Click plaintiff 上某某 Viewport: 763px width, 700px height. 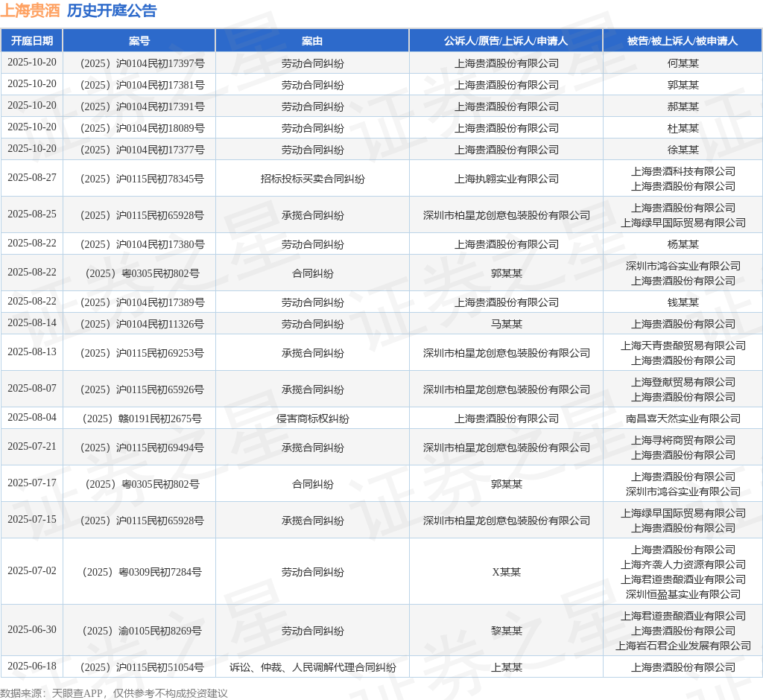506,667
